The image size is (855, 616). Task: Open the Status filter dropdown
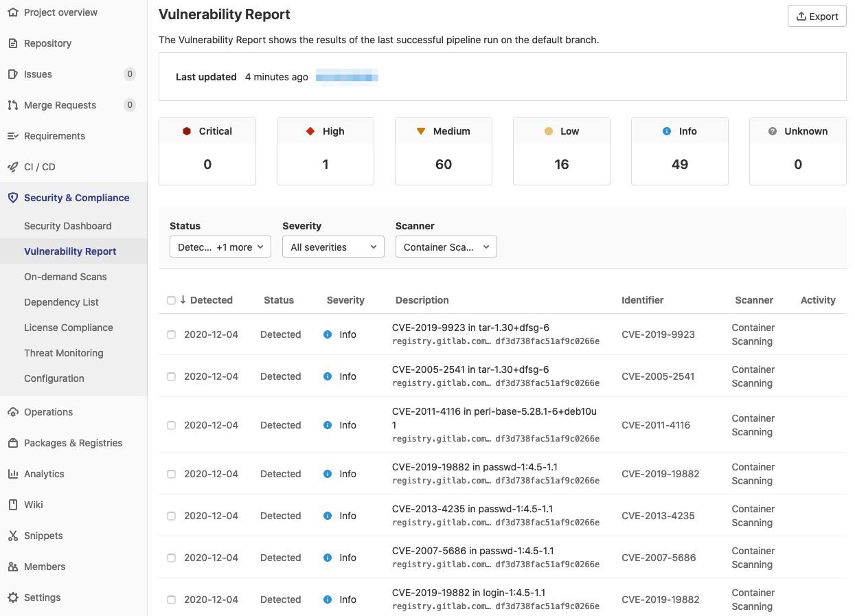point(220,247)
